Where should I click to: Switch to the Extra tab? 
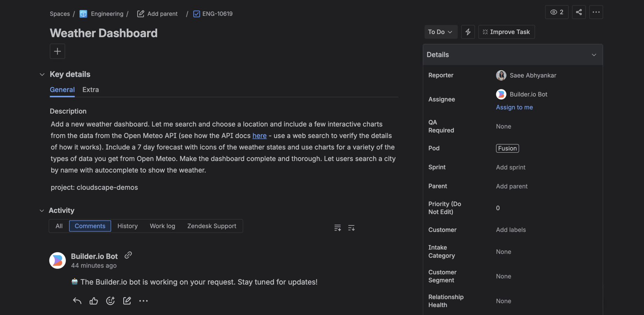coord(90,90)
